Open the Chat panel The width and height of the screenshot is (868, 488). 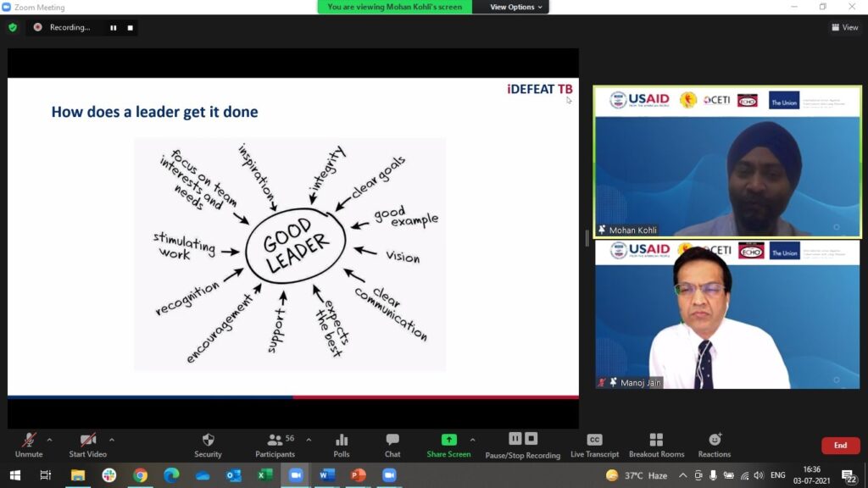pyautogui.click(x=392, y=441)
